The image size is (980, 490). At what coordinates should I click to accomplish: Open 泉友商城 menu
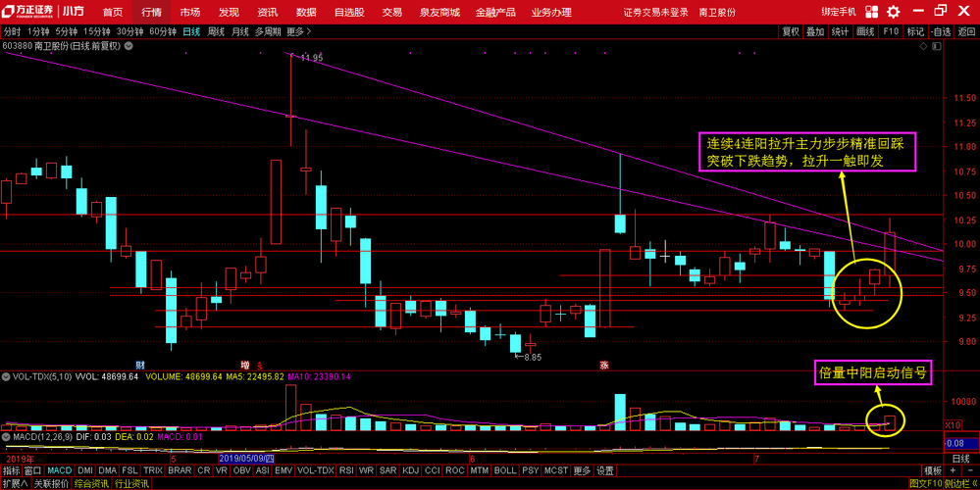[439, 13]
